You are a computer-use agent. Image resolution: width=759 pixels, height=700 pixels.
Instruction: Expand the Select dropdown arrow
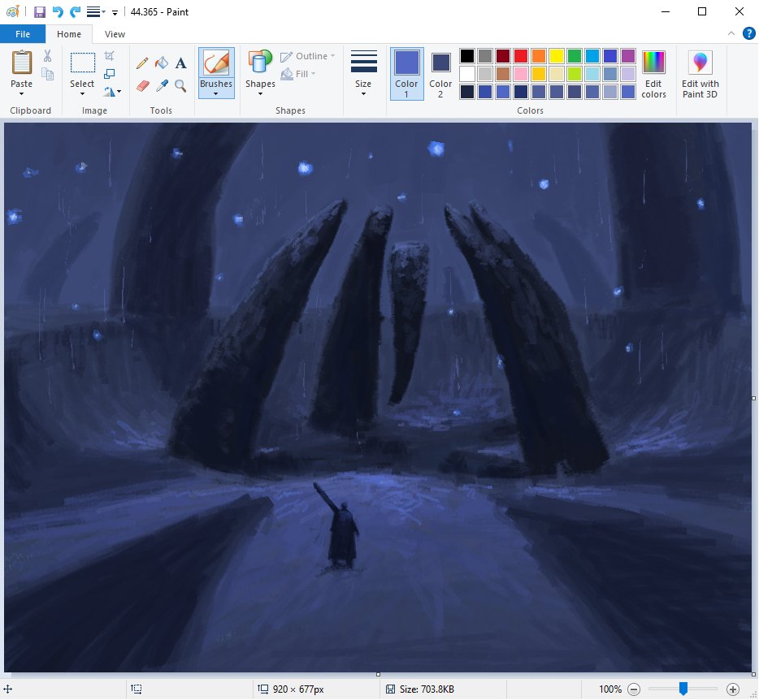click(x=82, y=94)
